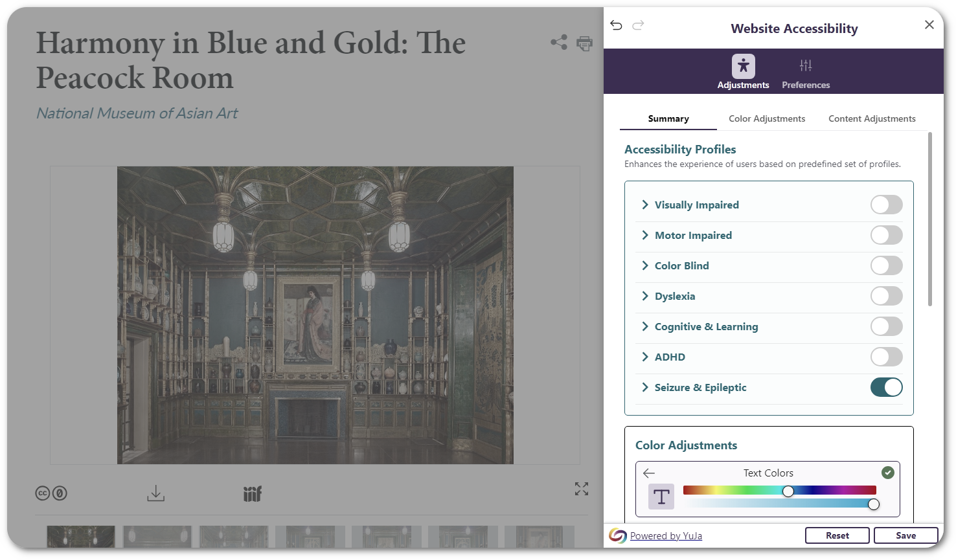
Task: Click the print icon beside the title
Action: [x=584, y=43]
